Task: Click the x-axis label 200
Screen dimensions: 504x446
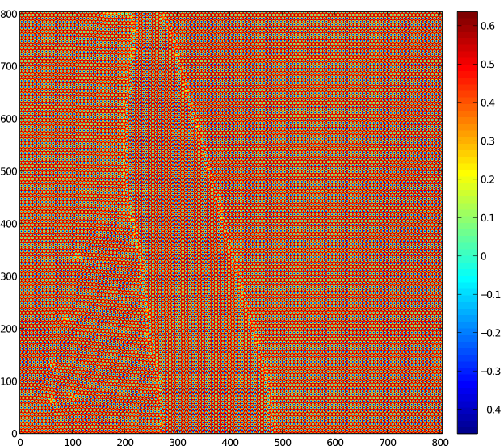Action: [125, 442]
